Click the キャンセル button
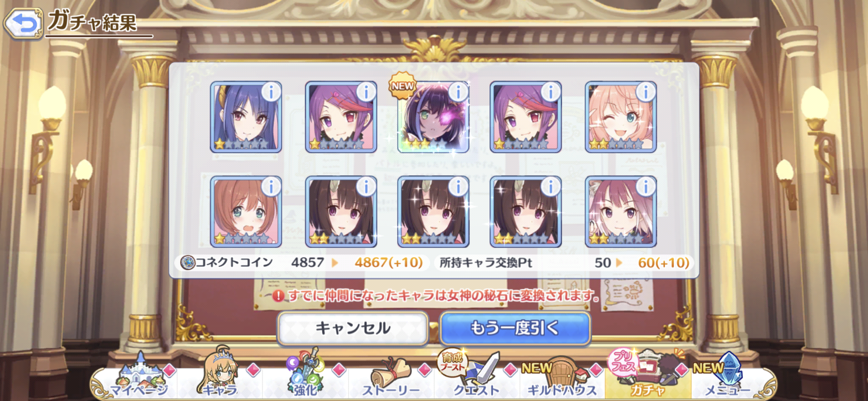Screen dimensions: 868x401 coord(353,328)
